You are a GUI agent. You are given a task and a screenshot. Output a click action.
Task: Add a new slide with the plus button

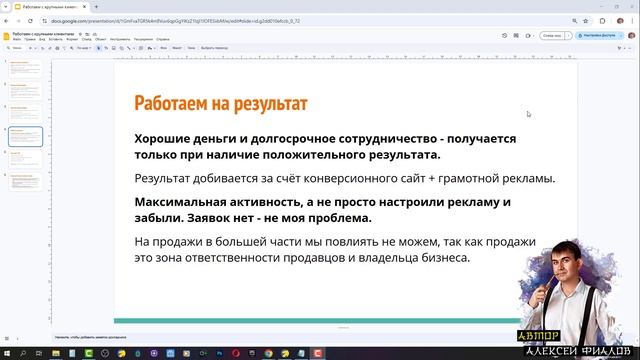point(30,48)
